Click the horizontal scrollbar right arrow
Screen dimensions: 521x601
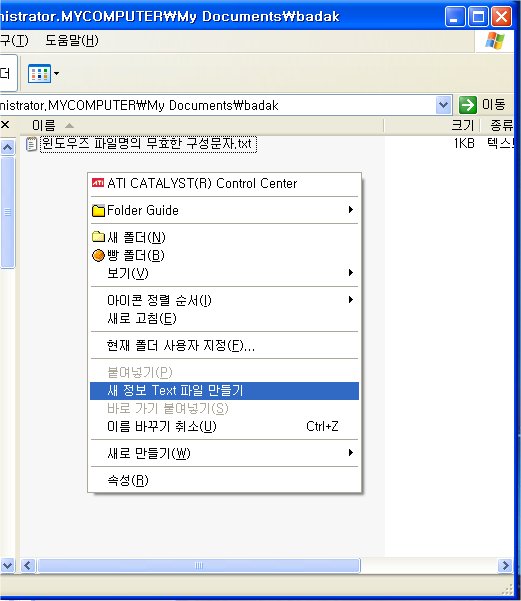pyautogui.click(x=505, y=565)
